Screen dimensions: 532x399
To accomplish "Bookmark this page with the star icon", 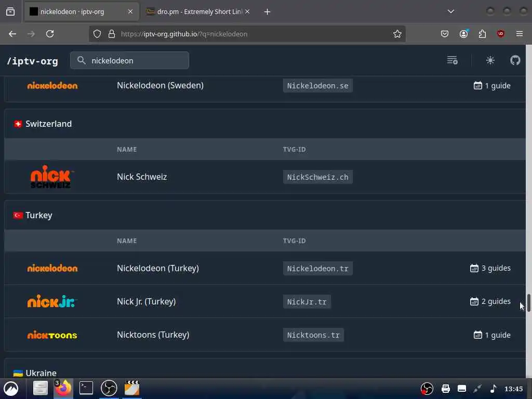I will (397, 34).
